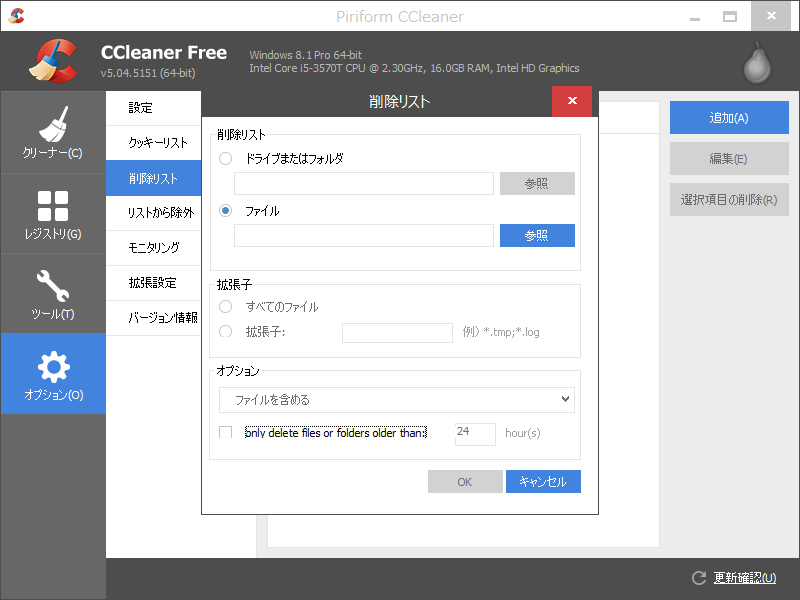Click blue 参照 button for file
Image resolution: width=800 pixels, height=600 pixels.
click(537, 236)
